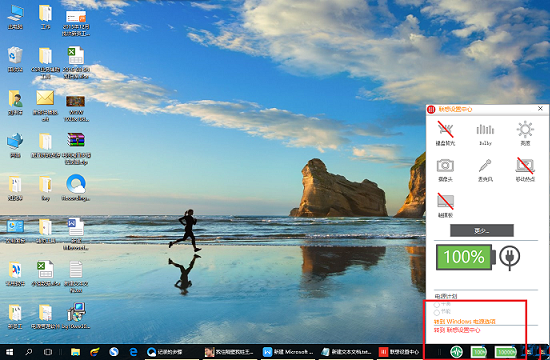The width and height of the screenshot is (550, 360).
Task: Toggle the microphone icon in Lenovo panel
Action: pos(485,165)
